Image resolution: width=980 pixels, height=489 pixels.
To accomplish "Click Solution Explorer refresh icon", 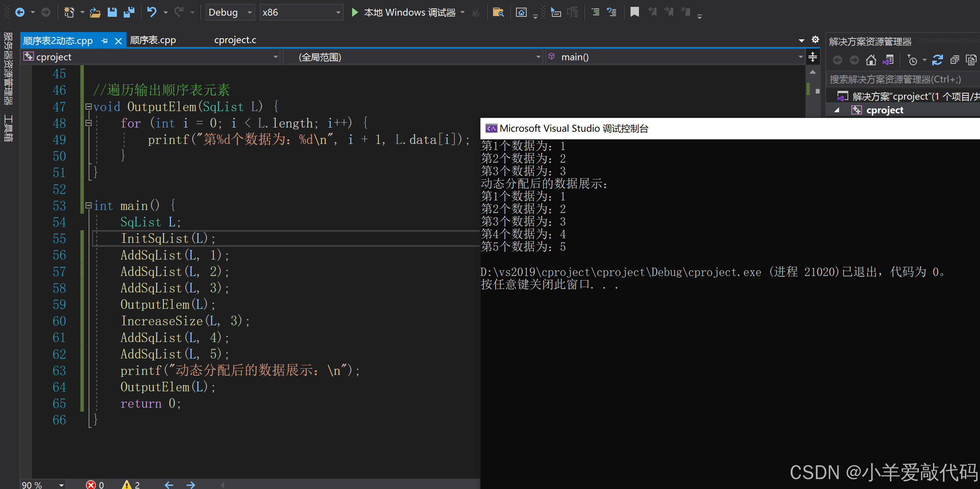I will click(937, 60).
